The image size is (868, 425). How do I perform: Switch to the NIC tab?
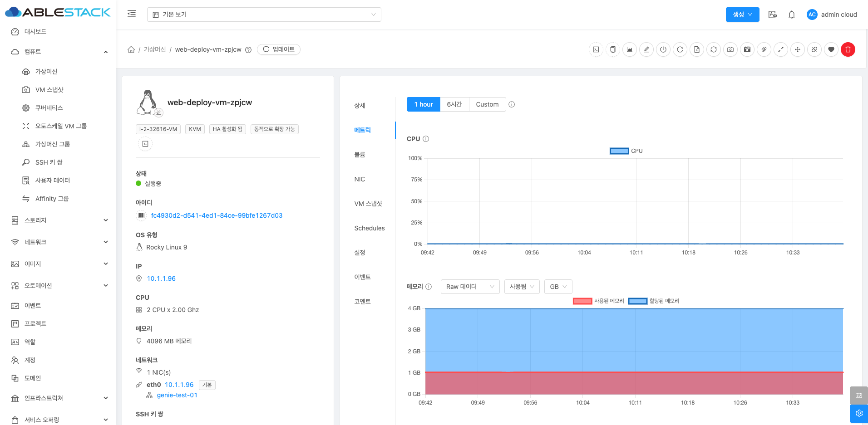point(360,179)
